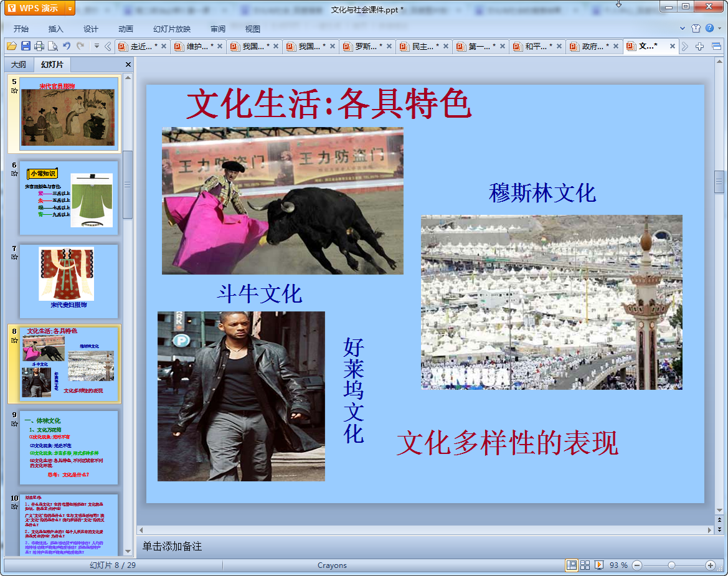728x576 pixels.
Task: Open the 设计 menu
Action: (x=90, y=29)
